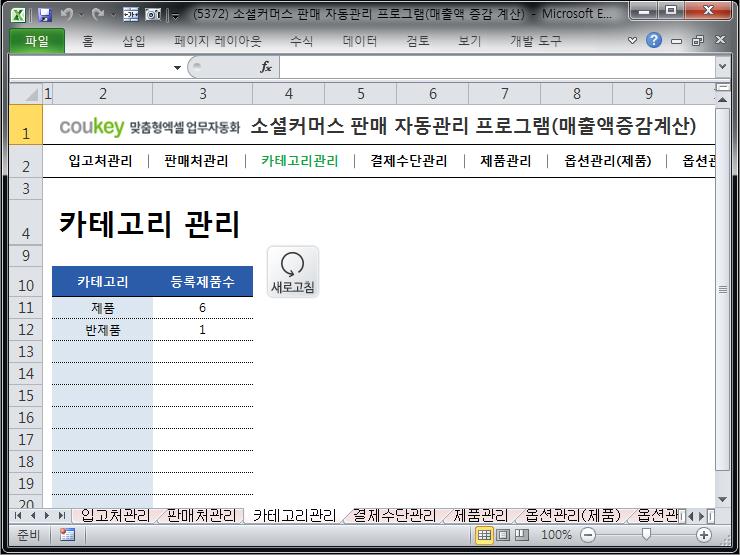740x555 pixels.
Task: Switch to 옵션관리(제품) sheet tab
Action: point(573,515)
